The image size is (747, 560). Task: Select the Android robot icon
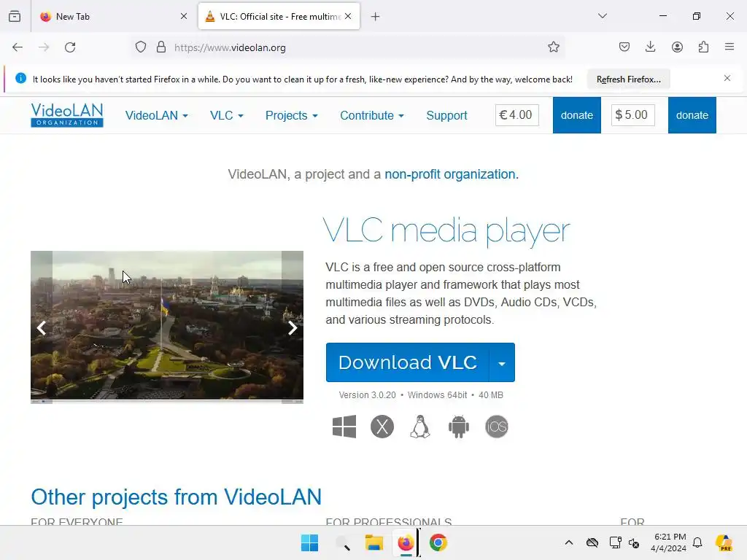click(458, 426)
